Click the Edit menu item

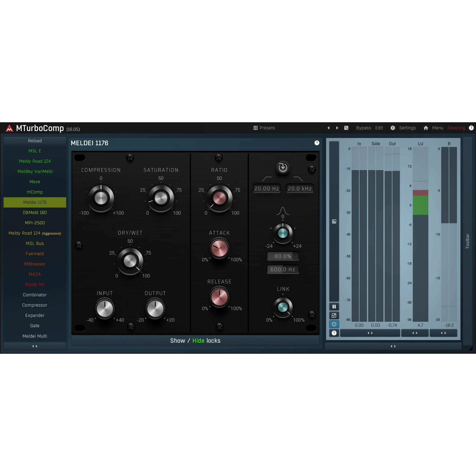tap(379, 128)
